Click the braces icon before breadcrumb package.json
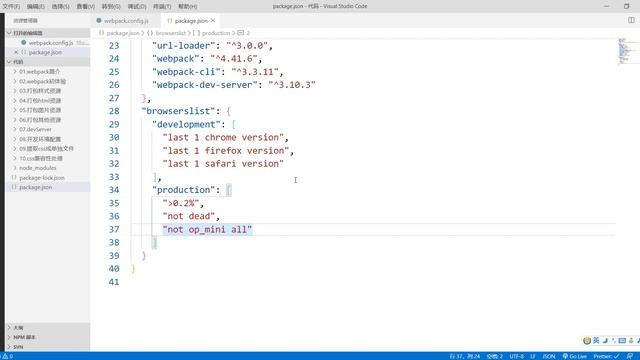Screen dimensions: 640x360 [x=101, y=33]
